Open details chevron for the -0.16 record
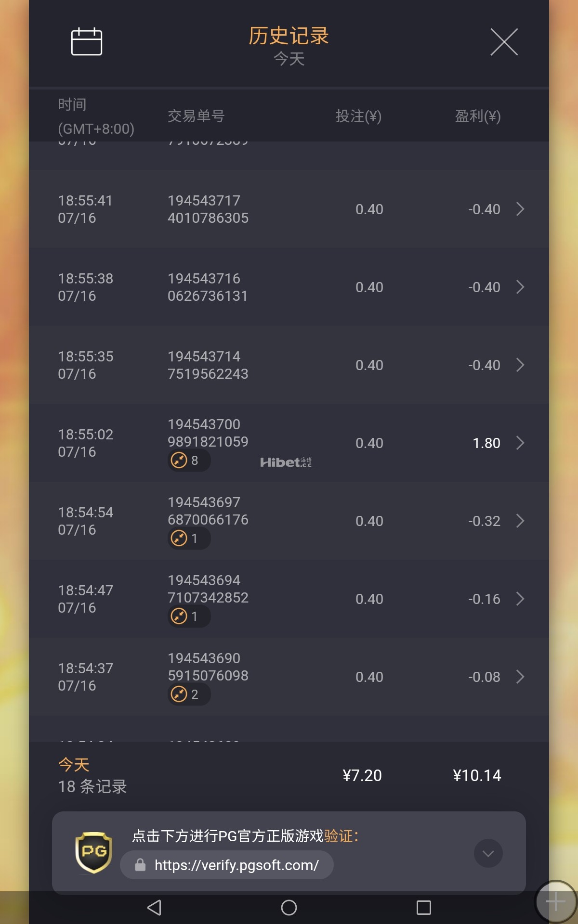This screenshot has height=924, width=578. point(520,599)
